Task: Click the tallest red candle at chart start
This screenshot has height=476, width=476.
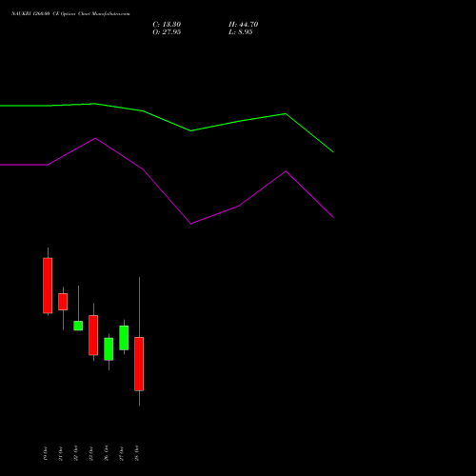Action: (48, 286)
